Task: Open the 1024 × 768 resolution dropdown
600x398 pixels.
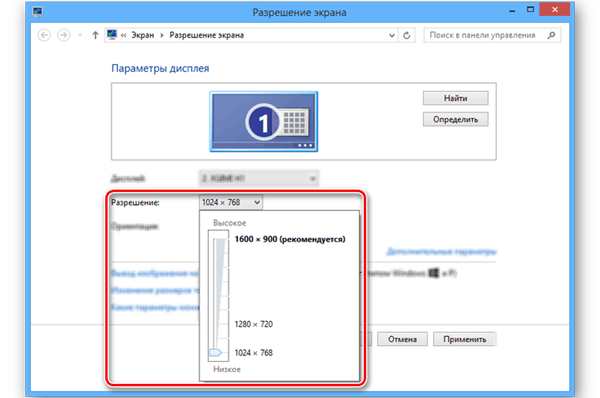Action: coord(231,202)
